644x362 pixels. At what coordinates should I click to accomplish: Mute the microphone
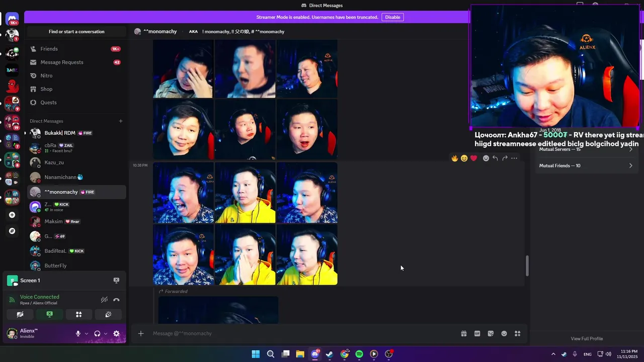[x=78, y=333]
